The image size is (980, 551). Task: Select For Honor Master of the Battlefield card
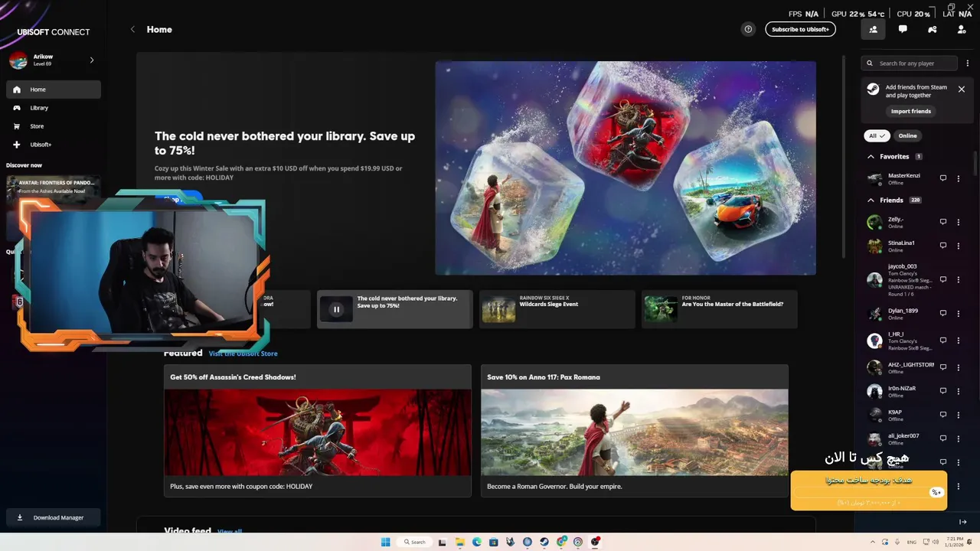tap(720, 309)
